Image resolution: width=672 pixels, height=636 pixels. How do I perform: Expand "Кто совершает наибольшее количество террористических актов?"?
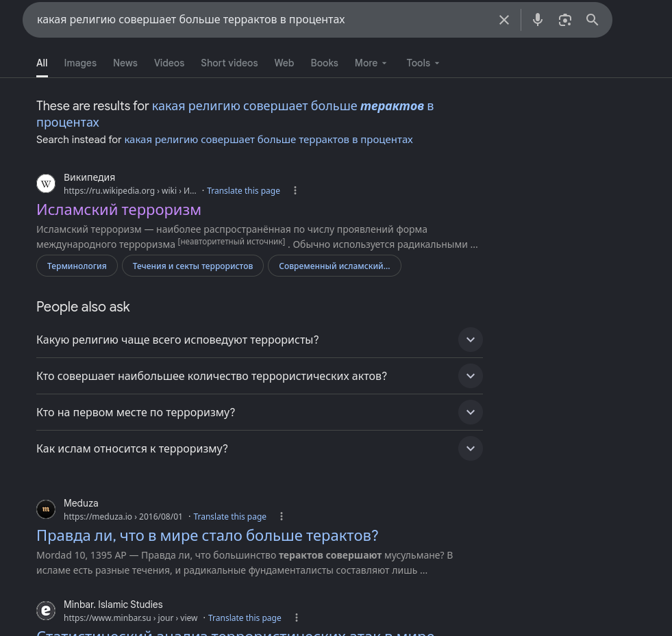coord(260,376)
